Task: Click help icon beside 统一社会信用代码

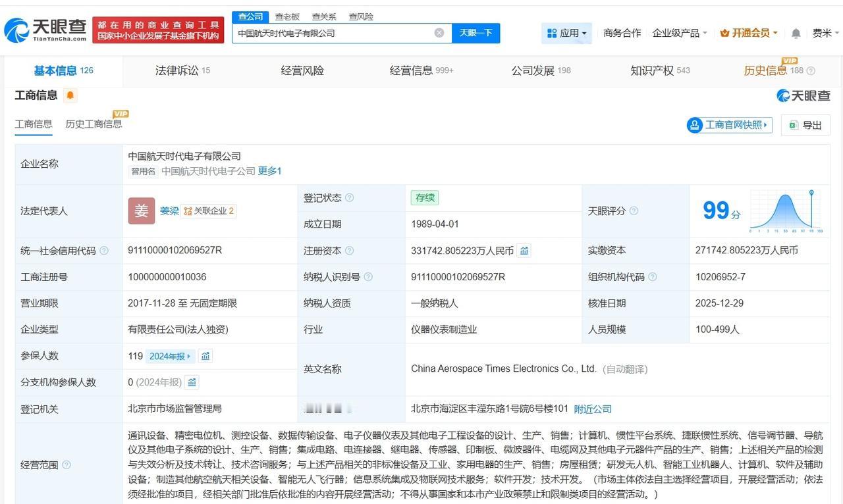Action: click(104, 251)
